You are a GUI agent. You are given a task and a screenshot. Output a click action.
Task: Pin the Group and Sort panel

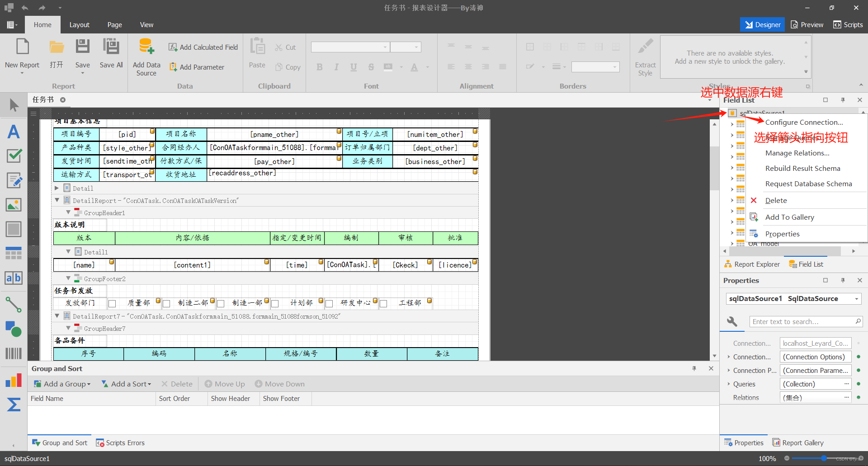click(694, 368)
